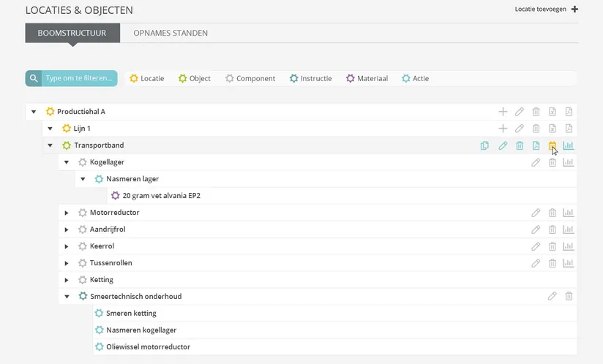The height and width of the screenshot is (364, 603).
Task: Edit the Motorreductor component
Action: pos(536,213)
